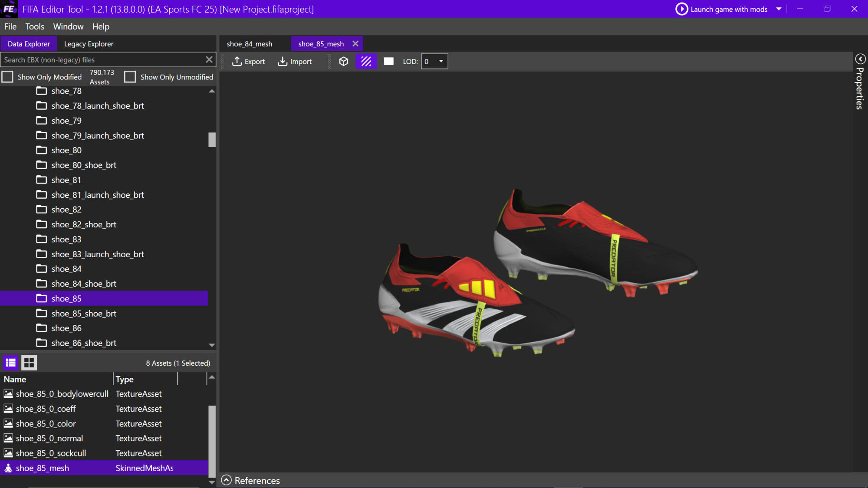Click the shoe_85_0_sockcull texture icon
Screen dimensions: 868x488
pyautogui.click(x=8, y=453)
